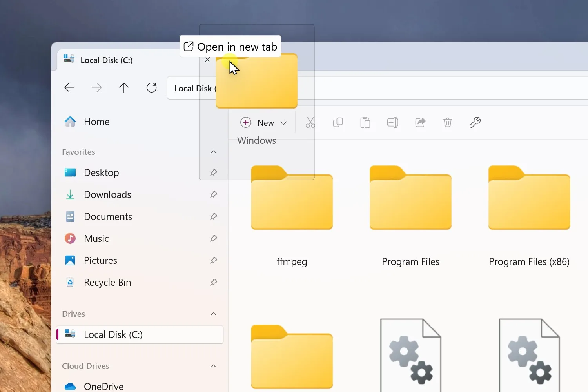Click the Delete icon on the toolbar
588x392 pixels.
pyautogui.click(x=447, y=122)
